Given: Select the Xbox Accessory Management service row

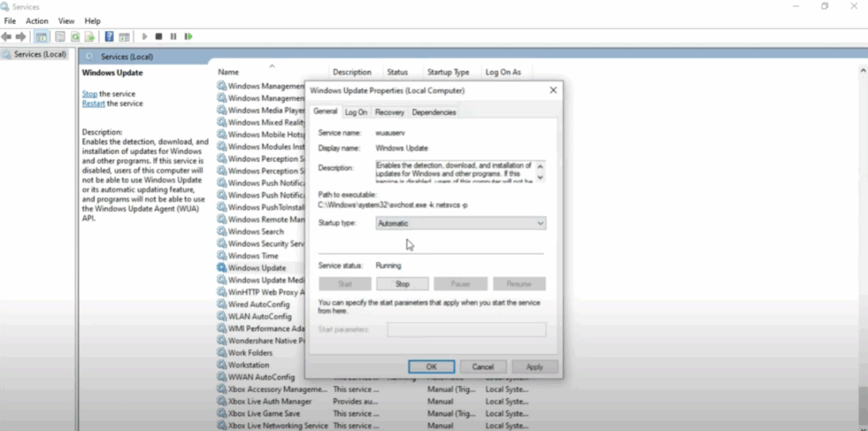Looking at the screenshot, I should (373, 389).
